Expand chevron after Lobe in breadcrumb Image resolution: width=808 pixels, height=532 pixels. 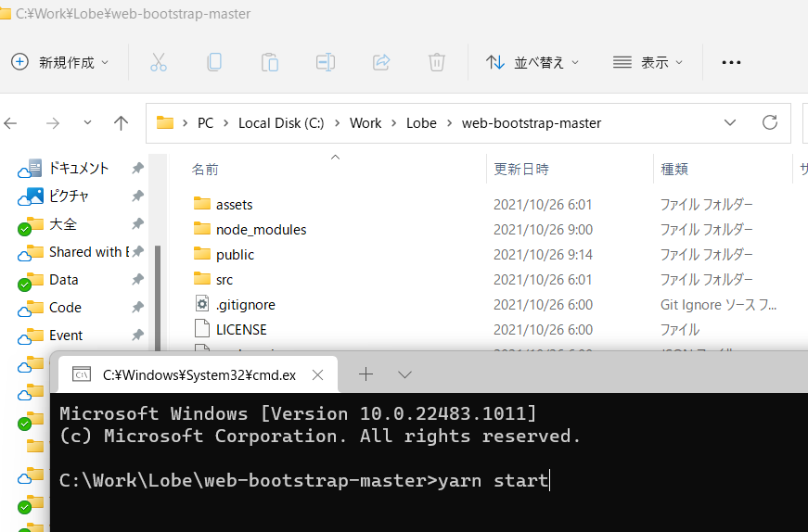[x=449, y=123]
